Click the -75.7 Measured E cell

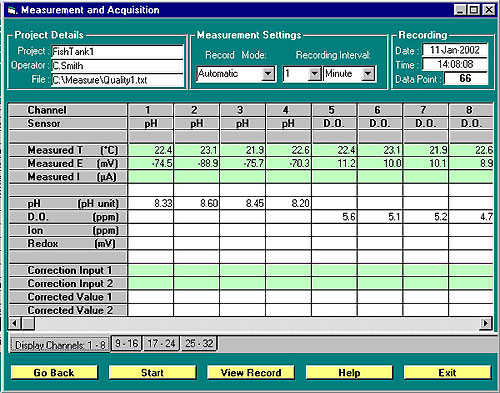[242, 163]
